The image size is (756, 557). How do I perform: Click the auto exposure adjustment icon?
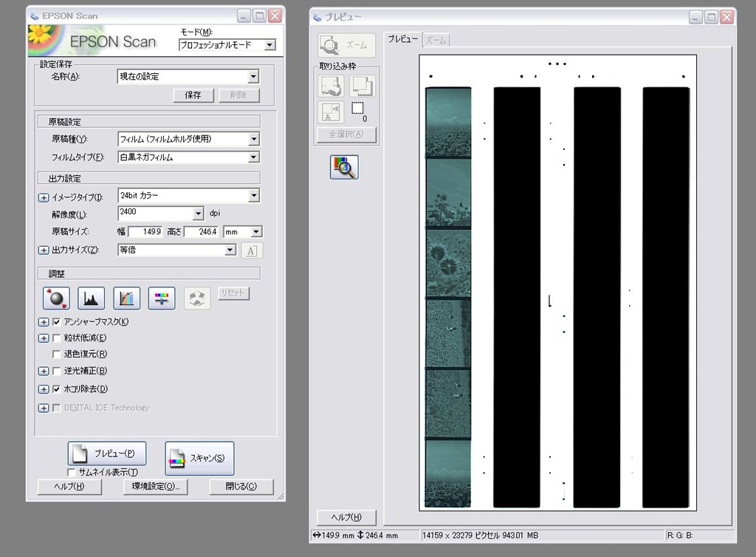(x=56, y=298)
